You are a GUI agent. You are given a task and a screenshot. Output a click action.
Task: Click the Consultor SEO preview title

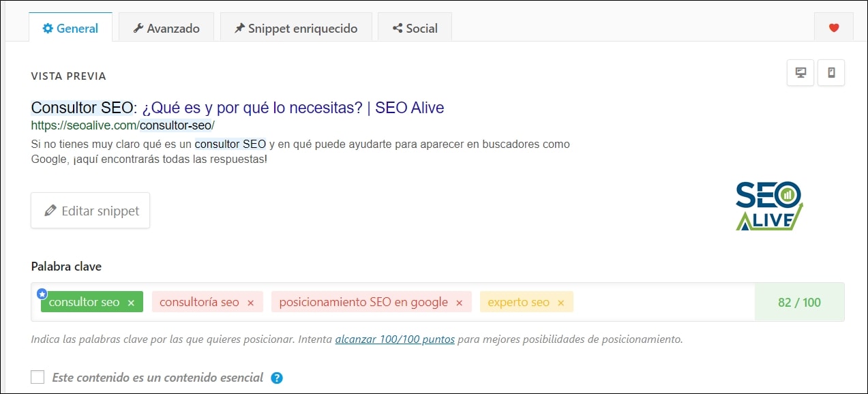tap(237, 107)
